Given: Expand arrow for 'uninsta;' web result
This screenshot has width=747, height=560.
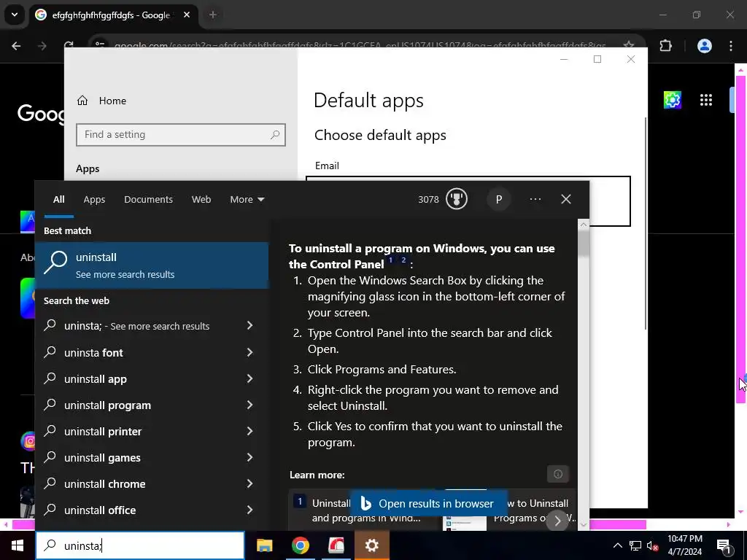Looking at the screenshot, I should (249, 325).
